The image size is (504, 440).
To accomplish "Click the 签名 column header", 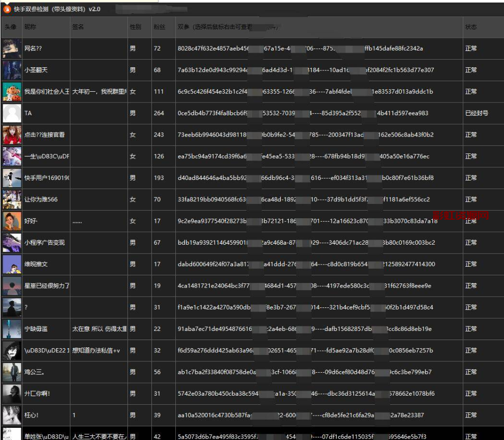I will tap(78, 27).
